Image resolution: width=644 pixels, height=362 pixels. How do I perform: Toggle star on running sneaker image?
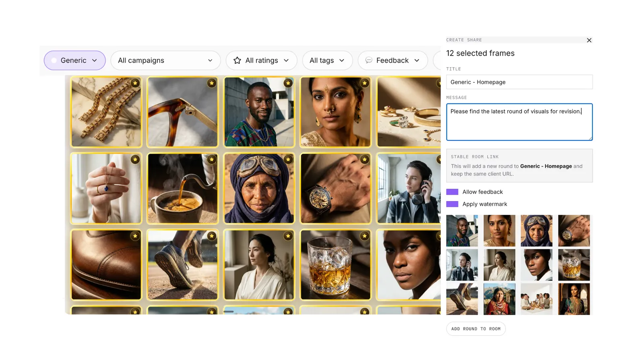tap(212, 236)
